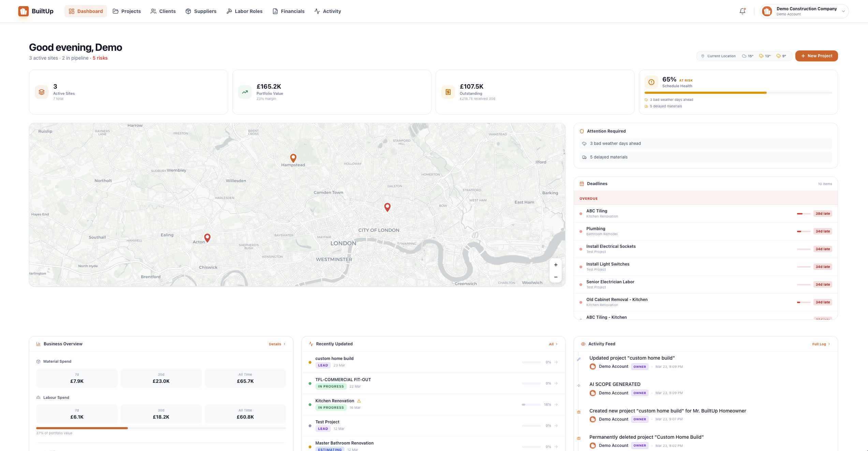Viewport: 868px width, 451px height.
Task: Click the Schedule Health warning icon
Action: click(x=651, y=82)
